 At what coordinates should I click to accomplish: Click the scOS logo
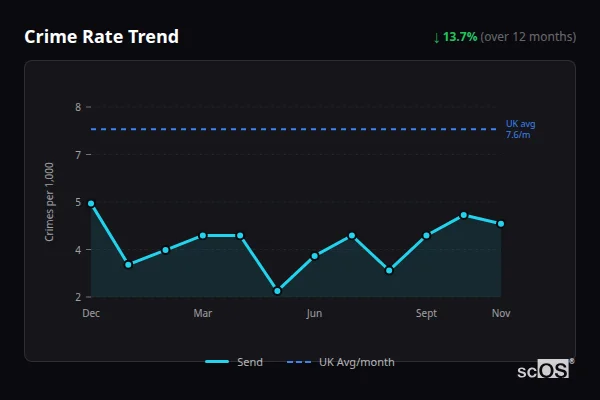click(545, 369)
